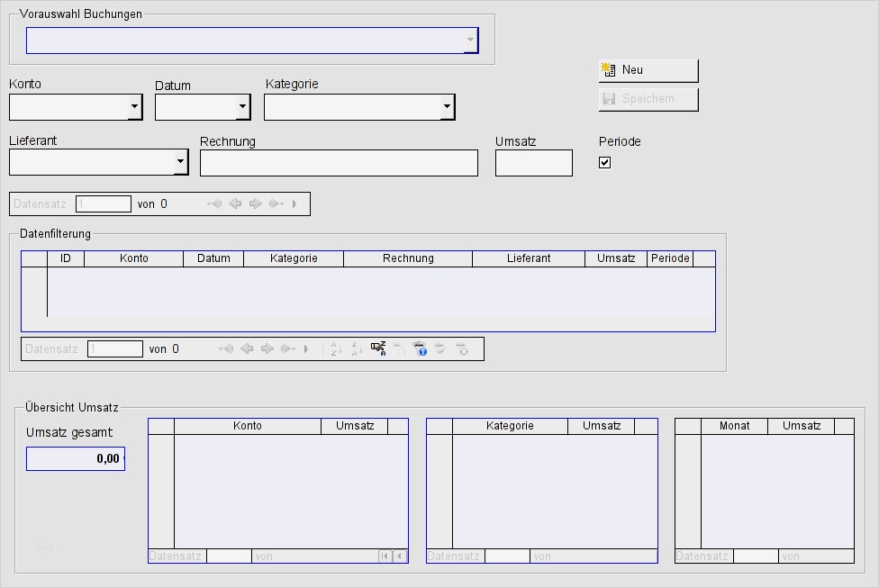This screenshot has width=879, height=588.
Task: Sort ascending A-Z in Datenfilterung bar
Action: [x=336, y=349]
